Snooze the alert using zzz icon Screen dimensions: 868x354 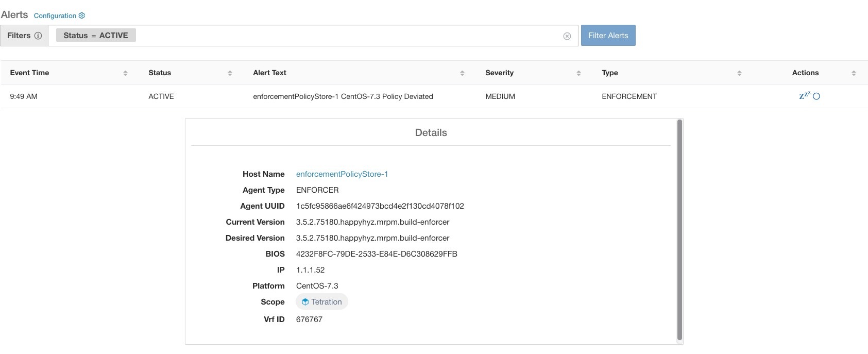(804, 96)
